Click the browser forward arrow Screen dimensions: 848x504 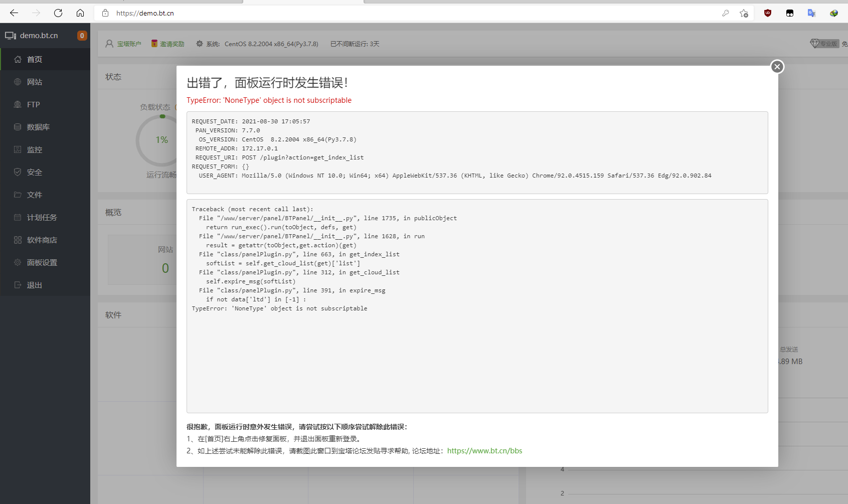pos(36,13)
